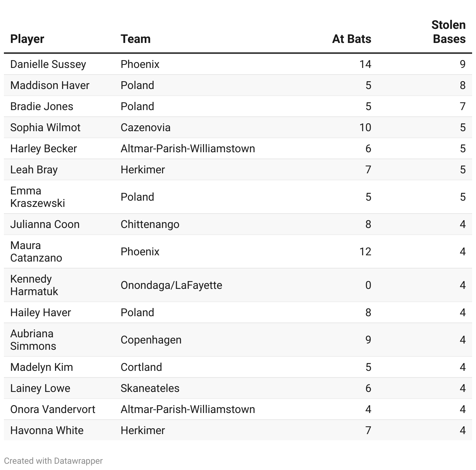
Task: Select the Skaneateles team cell
Action: pyautogui.click(x=150, y=388)
